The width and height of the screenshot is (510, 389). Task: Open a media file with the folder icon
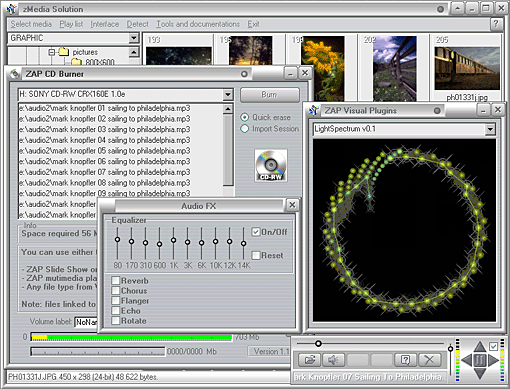310,360
